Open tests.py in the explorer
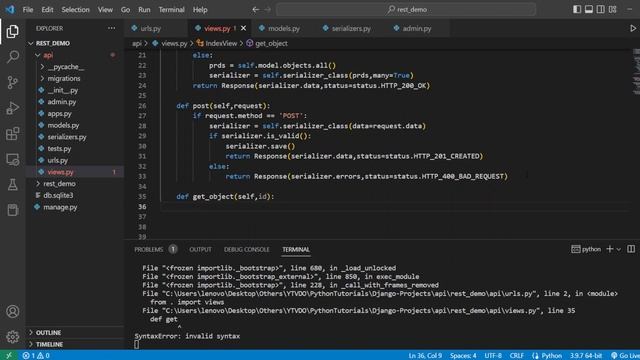The width and height of the screenshot is (640, 360). (x=75, y=149)
